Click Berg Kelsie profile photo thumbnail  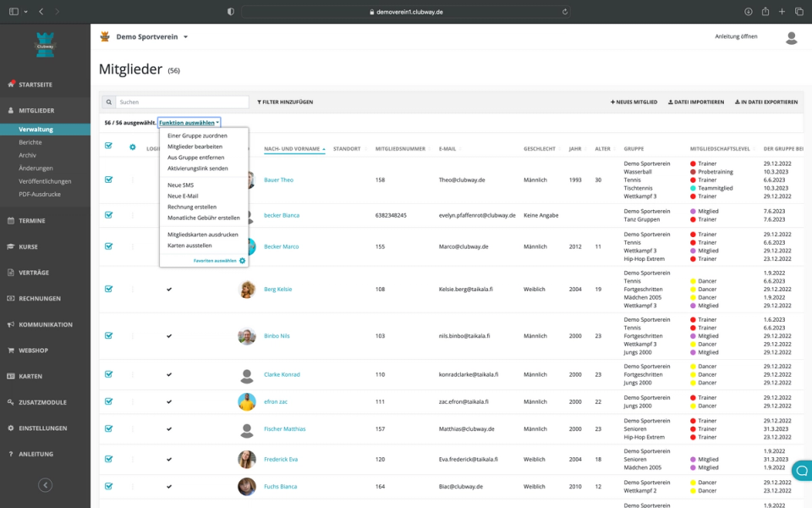[246, 290]
